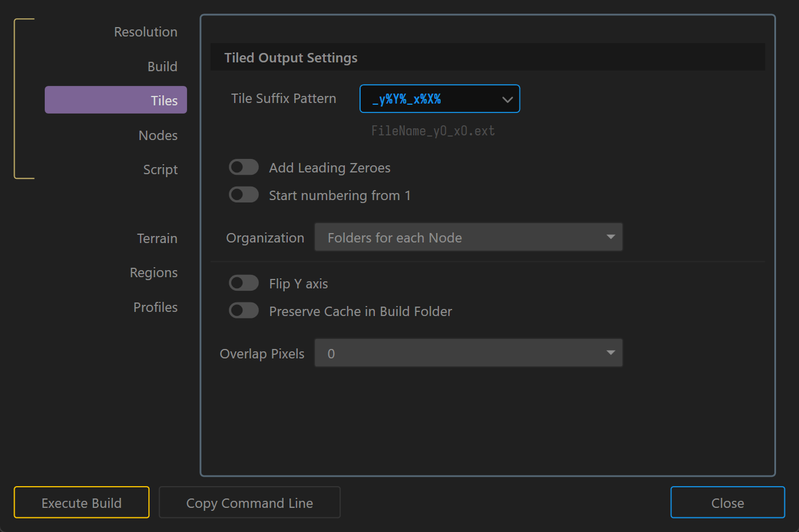Viewport: 799px width, 532px height.
Task: Click the Execute Build button
Action: point(82,503)
